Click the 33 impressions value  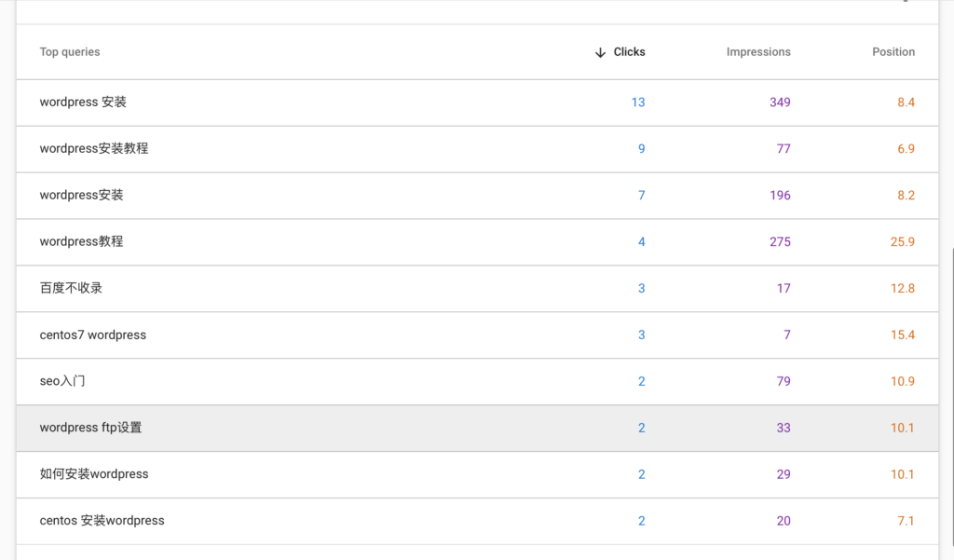[784, 428]
